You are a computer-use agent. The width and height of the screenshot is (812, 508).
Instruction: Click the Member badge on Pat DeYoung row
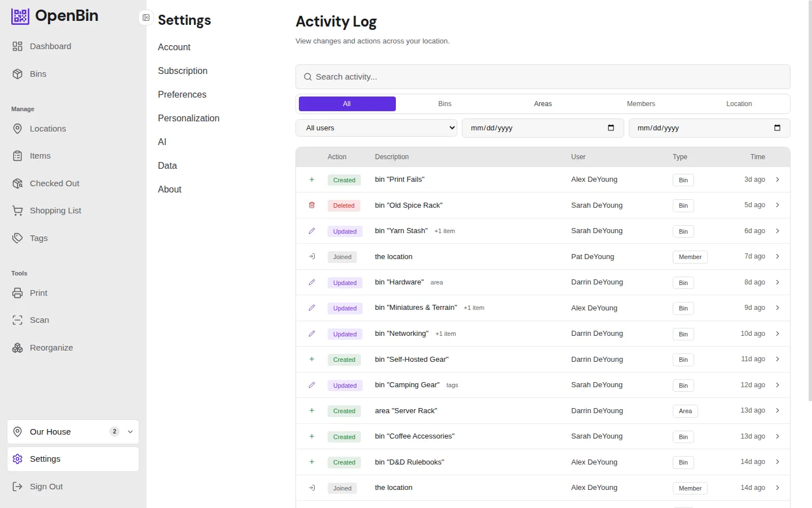pyautogui.click(x=690, y=257)
